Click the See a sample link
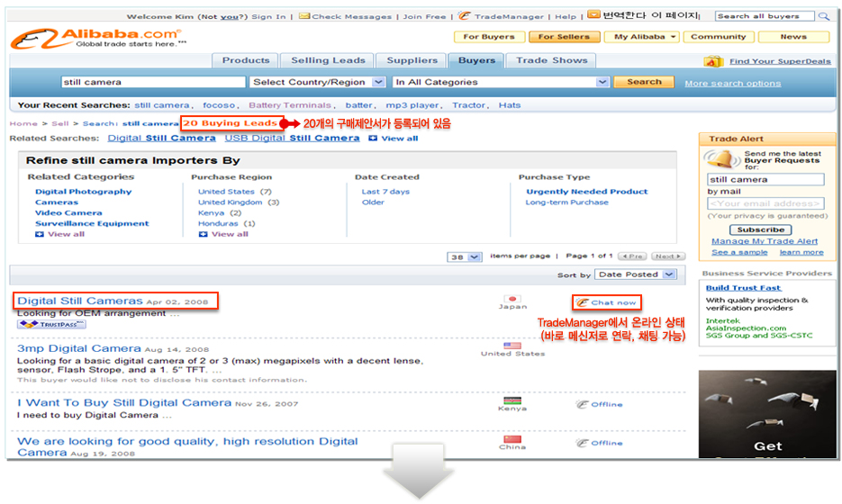The image size is (842, 504). click(739, 252)
